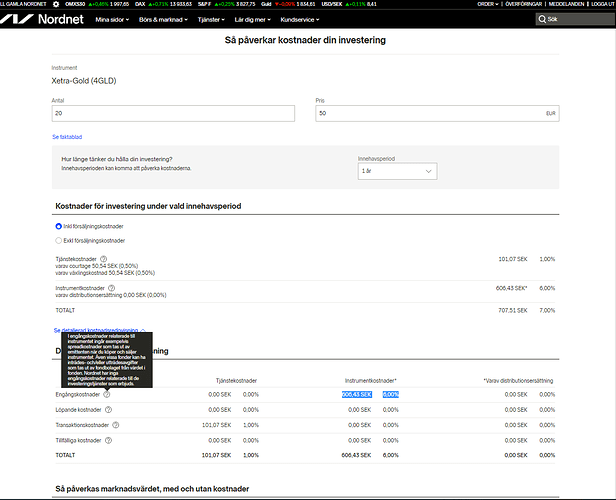Click help icon beside Löpande kostnader
The image size is (616, 500).
[107, 410]
